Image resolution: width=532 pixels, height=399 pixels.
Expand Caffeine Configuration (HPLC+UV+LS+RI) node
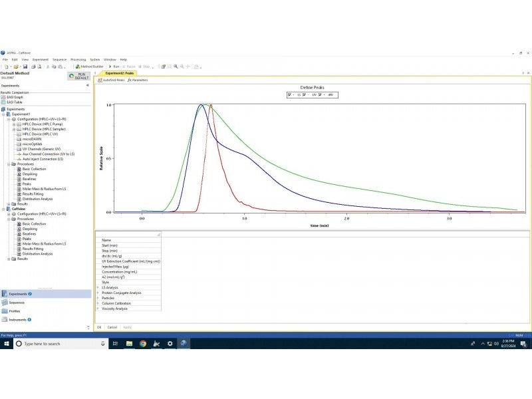[9, 214]
